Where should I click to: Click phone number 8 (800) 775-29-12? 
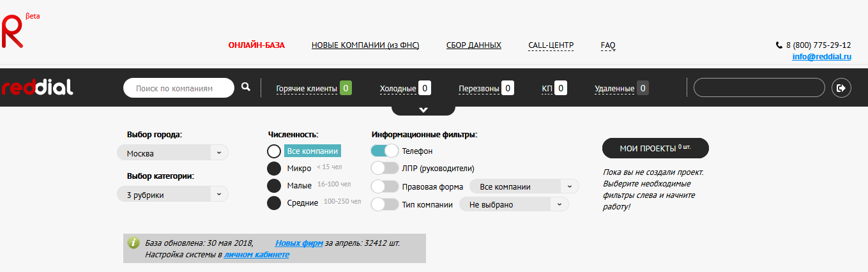[818, 45]
